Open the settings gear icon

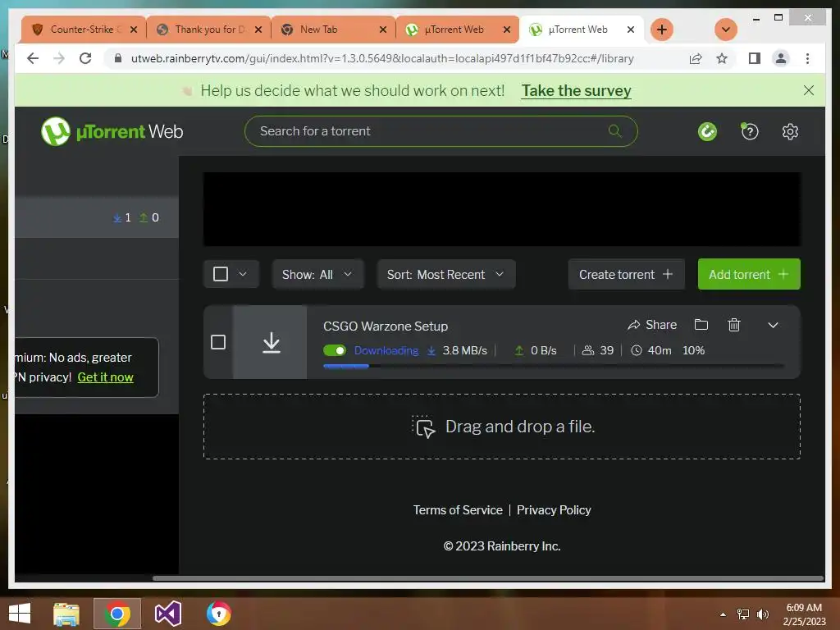pos(790,131)
